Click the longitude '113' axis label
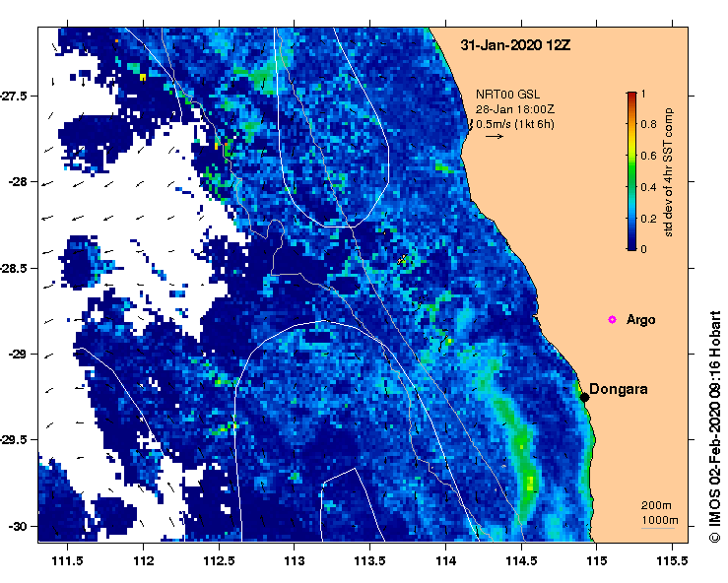 click(x=295, y=561)
